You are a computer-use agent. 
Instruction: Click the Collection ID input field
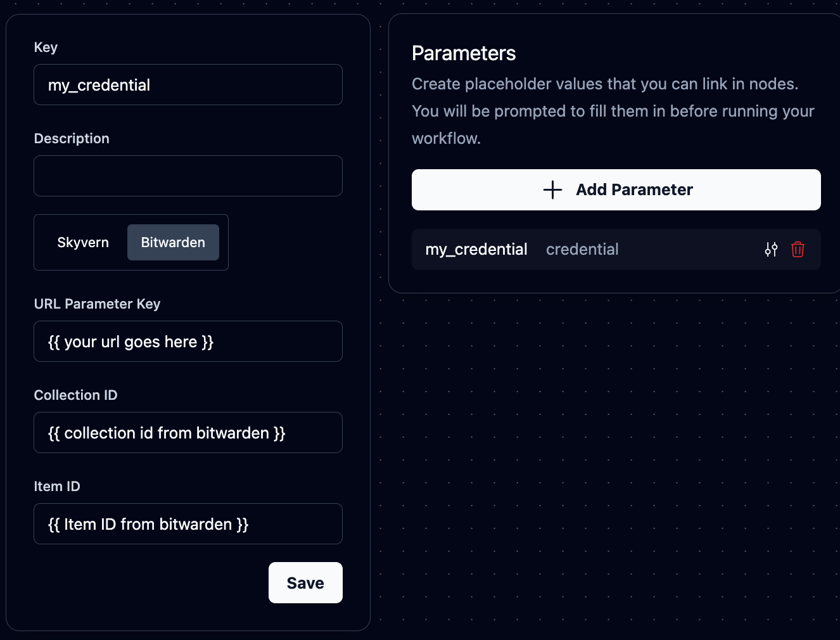click(x=188, y=433)
